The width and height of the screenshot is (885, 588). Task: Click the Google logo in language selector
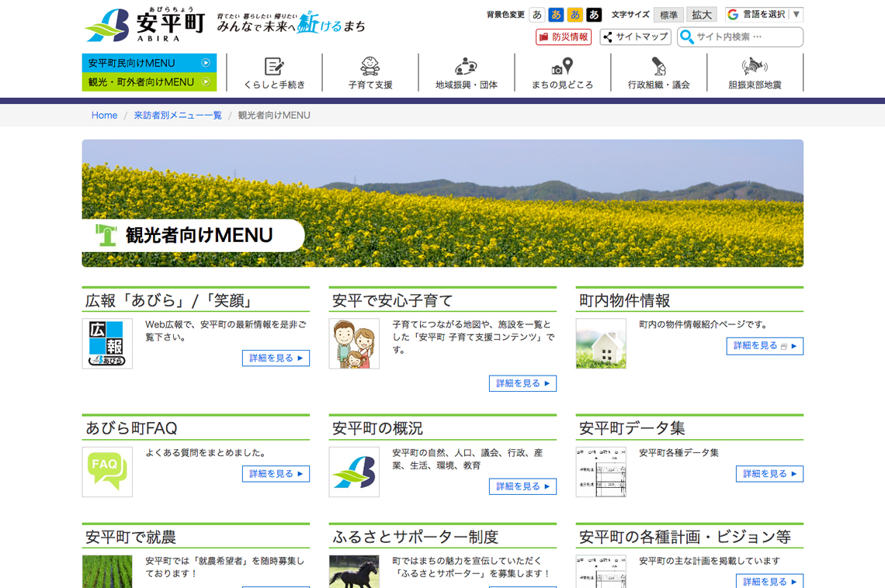(x=733, y=15)
